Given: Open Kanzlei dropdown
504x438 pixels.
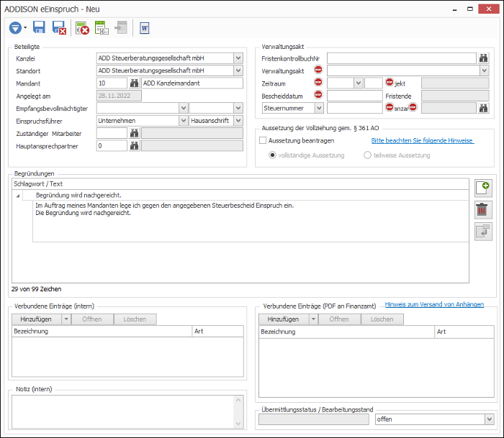Looking at the screenshot, I should (x=238, y=58).
